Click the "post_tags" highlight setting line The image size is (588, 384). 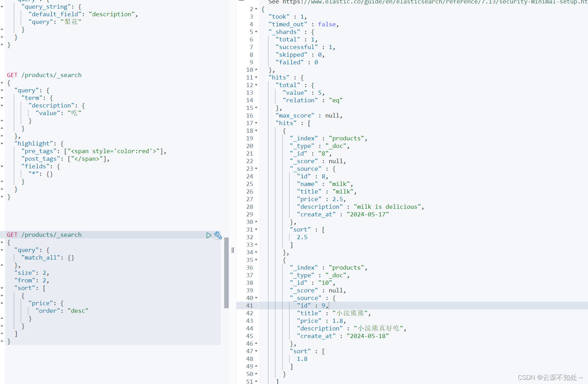65,159
